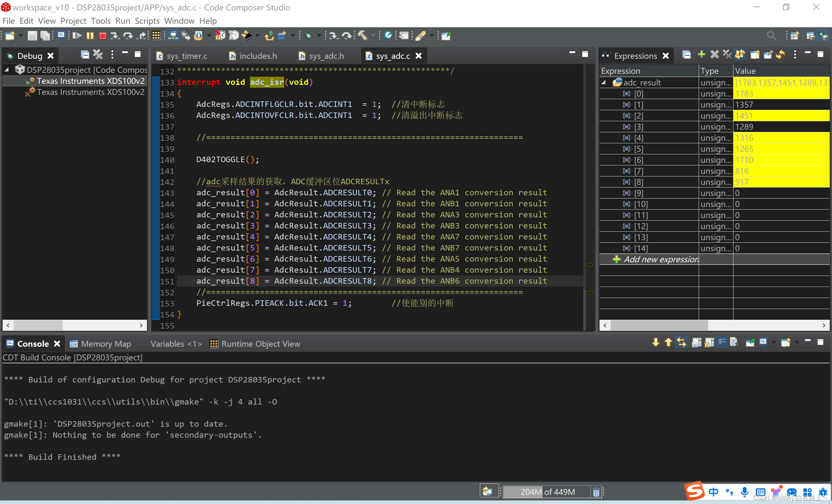Click the Save floppy disk icon
This screenshot has height=504, width=832.
pyautogui.click(x=32, y=36)
